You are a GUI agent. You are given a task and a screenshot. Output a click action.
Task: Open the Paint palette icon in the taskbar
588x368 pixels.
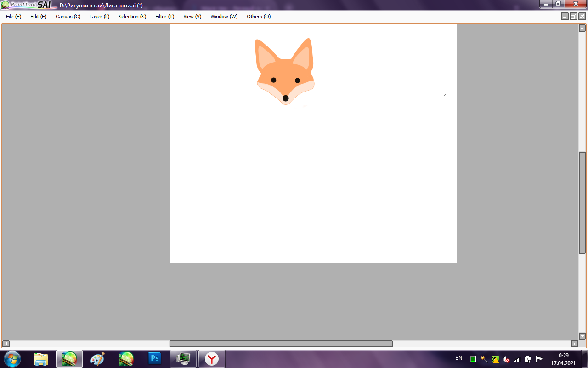pos(97,358)
